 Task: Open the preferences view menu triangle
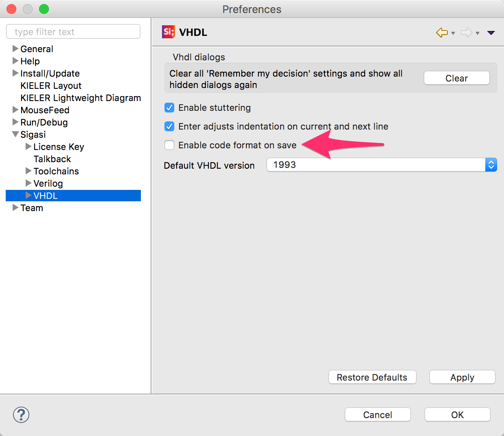click(x=491, y=33)
